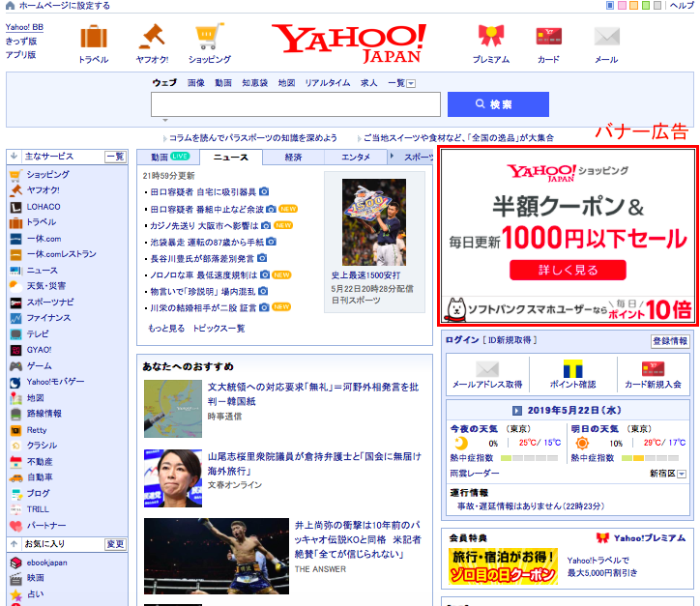Click the ゾロ目の日クーポン banner
Screen dimensions: 700x606
[x=503, y=565]
